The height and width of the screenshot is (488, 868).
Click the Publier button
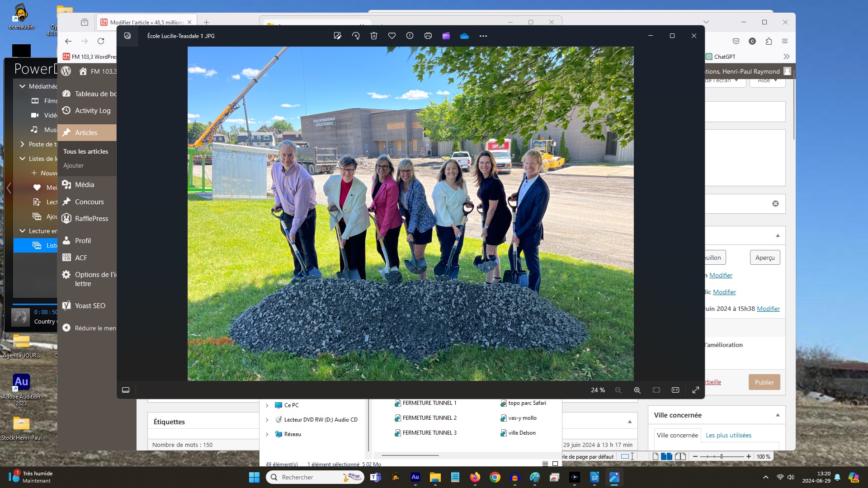[x=764, y=382]
